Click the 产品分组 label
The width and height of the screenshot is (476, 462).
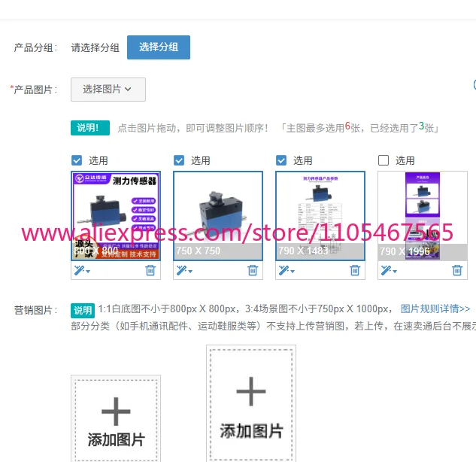(x=35, y=47)
